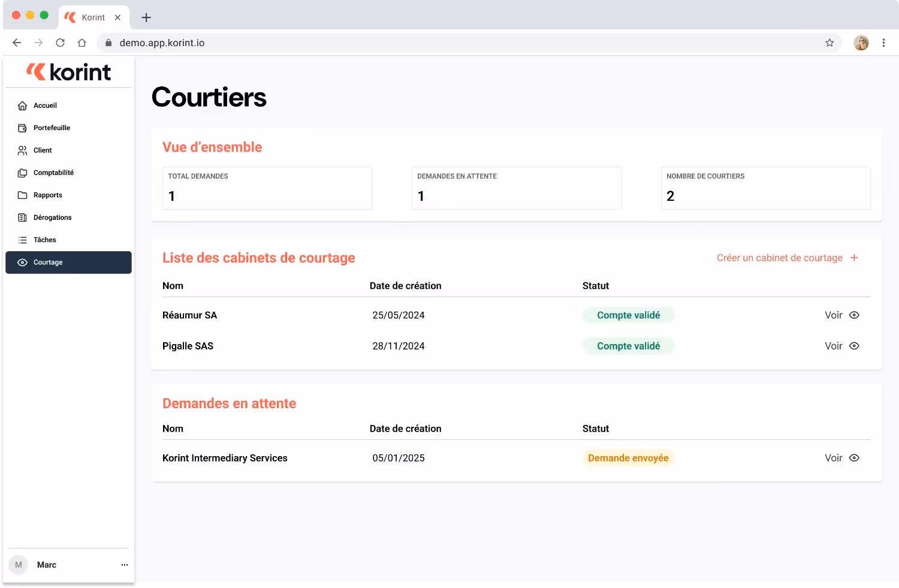Open Korint Intermediary Services with the eye toggle

click(855, 457)
